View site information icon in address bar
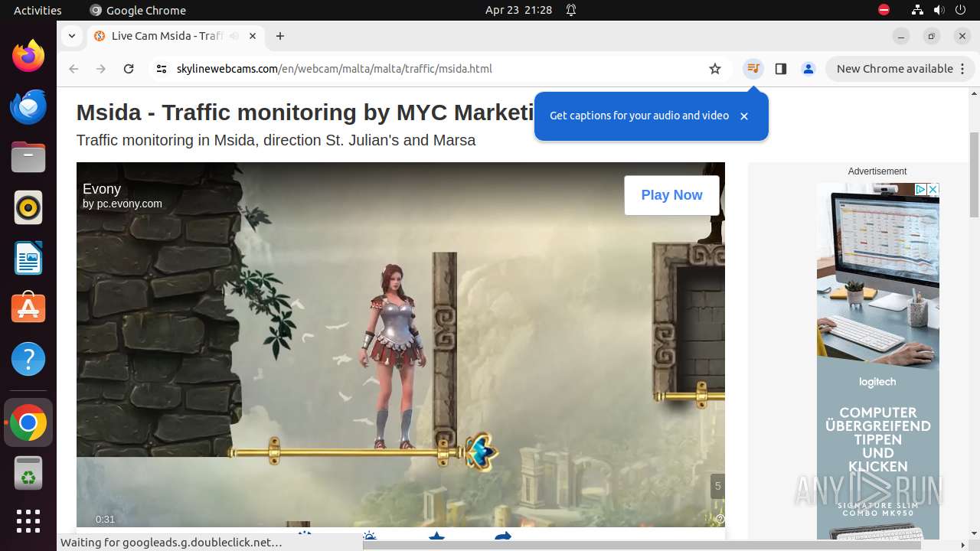Screen dimensions: 980x551 [x=162, y=69]
